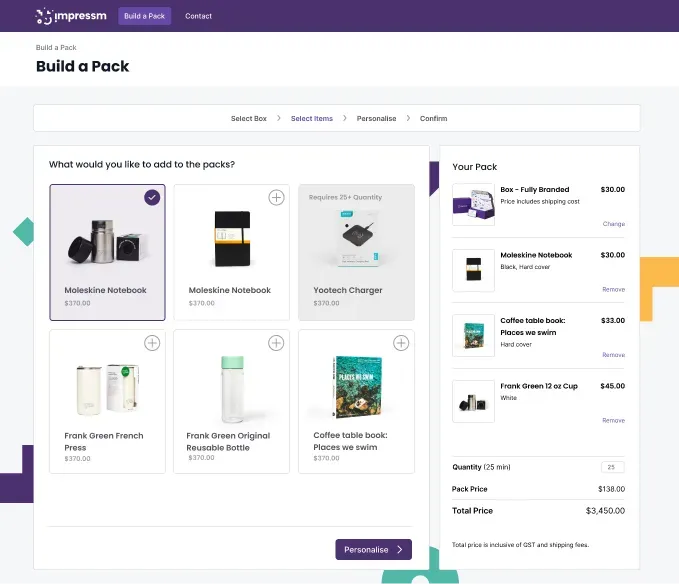Click the arrow on Personalise button

coord(400,549)
